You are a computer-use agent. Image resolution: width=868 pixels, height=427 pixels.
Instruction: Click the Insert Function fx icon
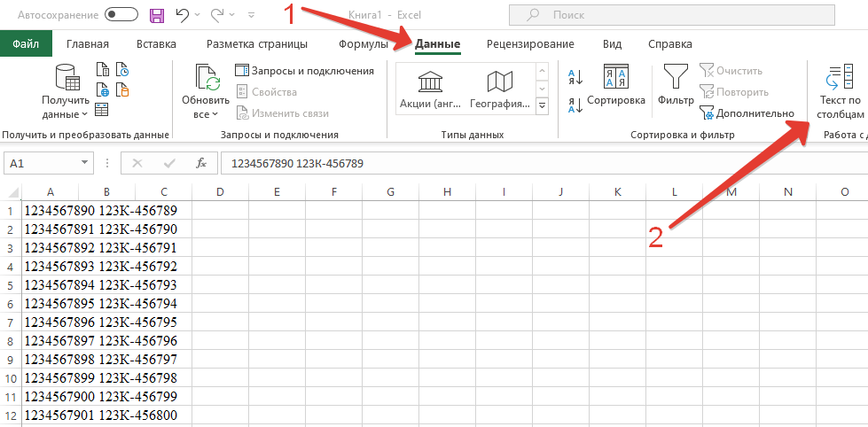click(x=201, y=164)
